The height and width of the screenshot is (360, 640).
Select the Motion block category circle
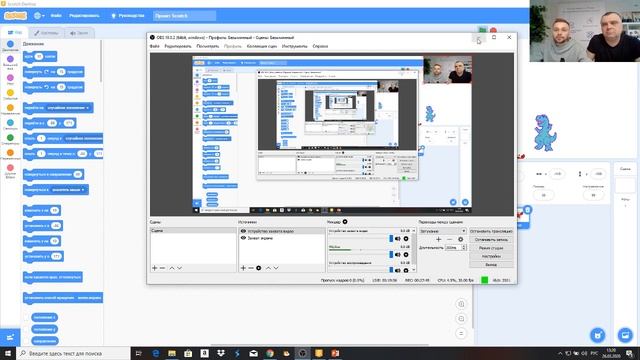pyautogui.click(x=10, y=44)
